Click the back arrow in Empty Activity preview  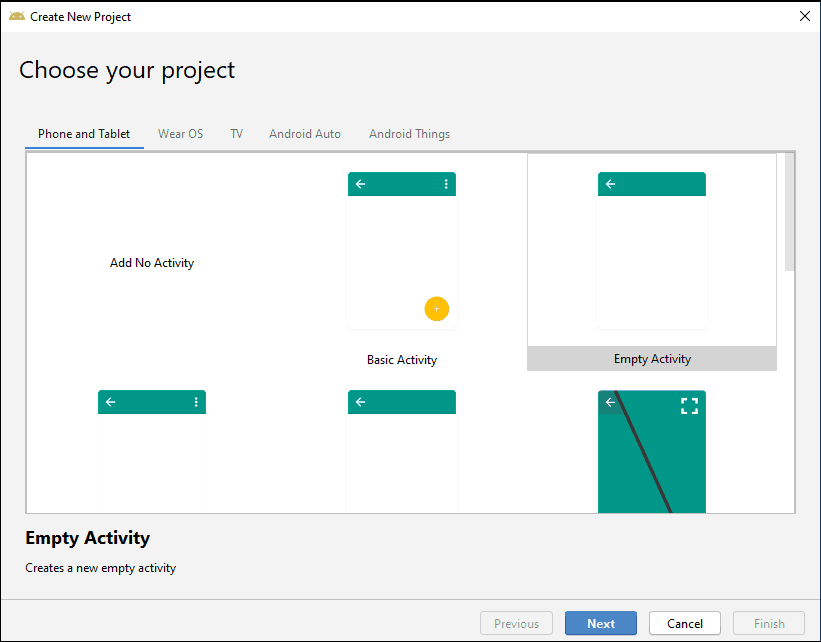611,184
